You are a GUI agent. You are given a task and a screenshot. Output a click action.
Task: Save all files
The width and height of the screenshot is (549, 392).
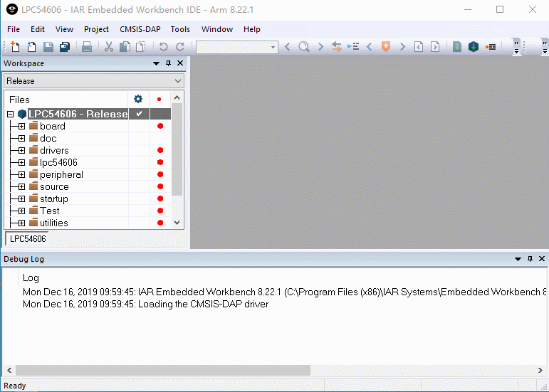(65, 46)
